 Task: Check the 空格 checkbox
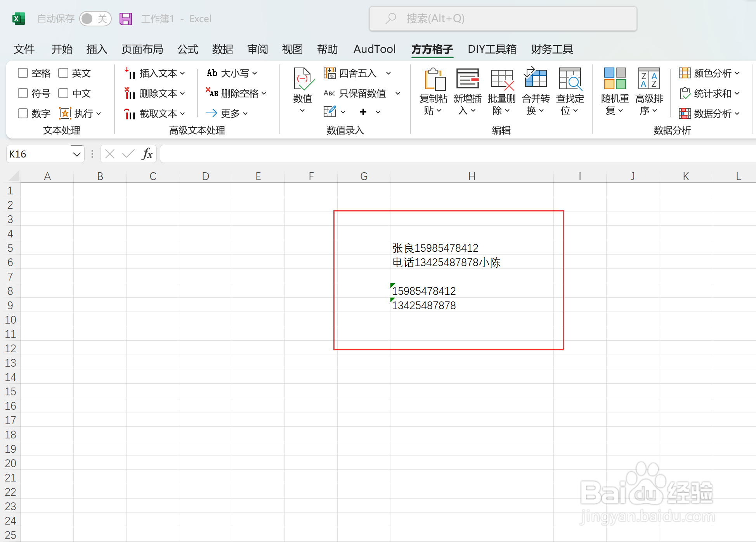23,73
